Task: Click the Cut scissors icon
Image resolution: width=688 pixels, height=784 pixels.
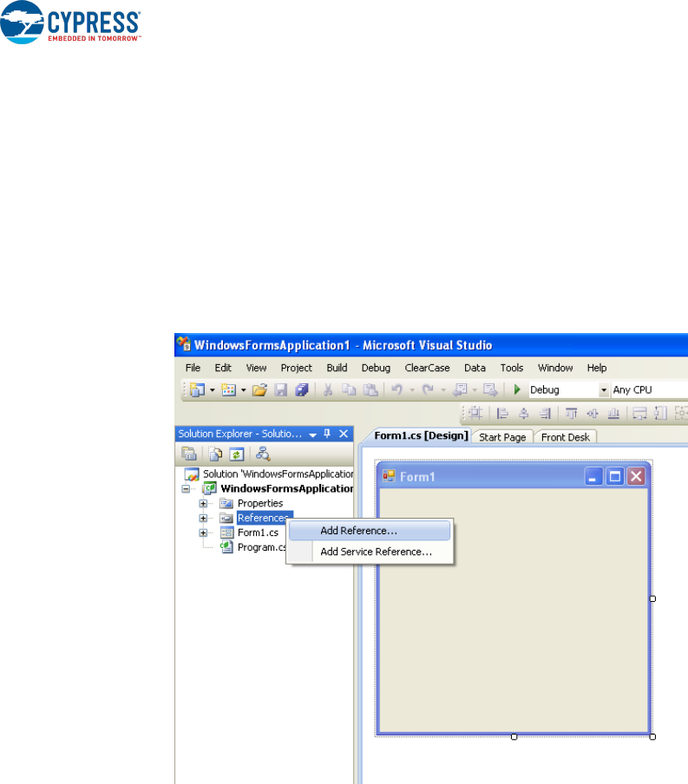Action: (x=328, y=389)
